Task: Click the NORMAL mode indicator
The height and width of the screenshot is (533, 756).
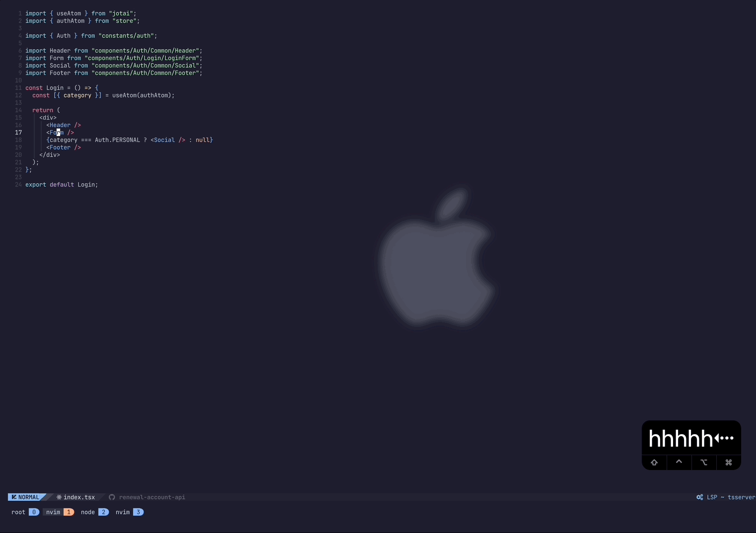Action: pos(30,497)
